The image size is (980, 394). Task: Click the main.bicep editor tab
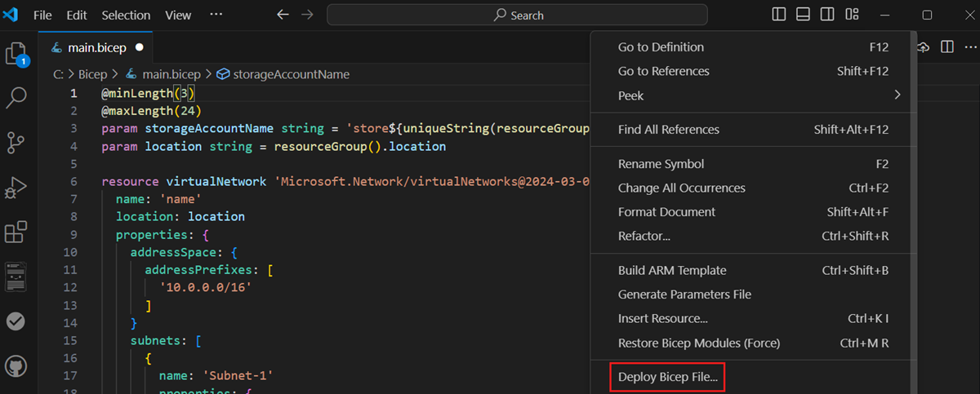96,48
